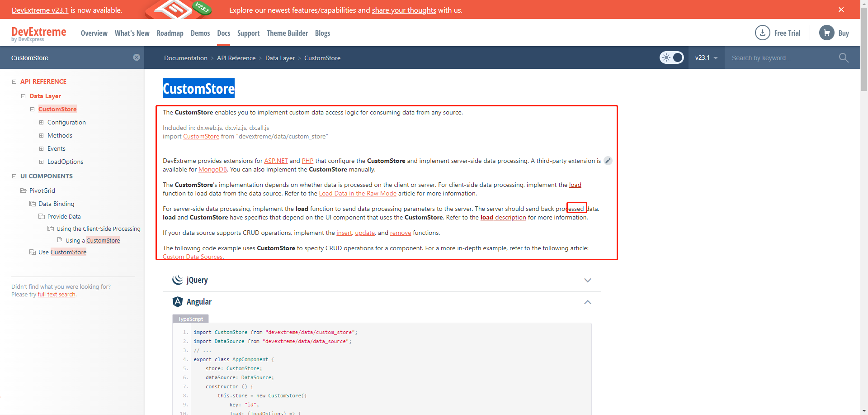
Task: Click the search magnifier icon
Action: pyautogui.click(x=844, y=57)
